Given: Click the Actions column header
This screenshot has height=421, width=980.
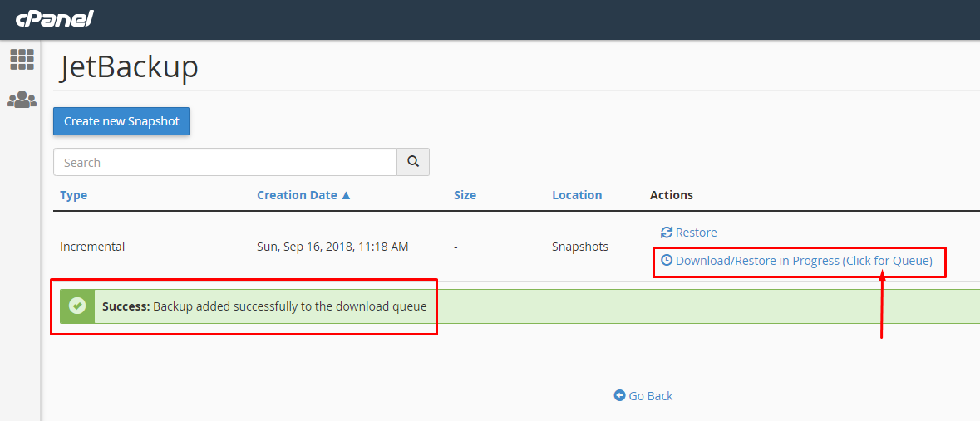Looking at the screenshot, I should [x=672, y=195].
